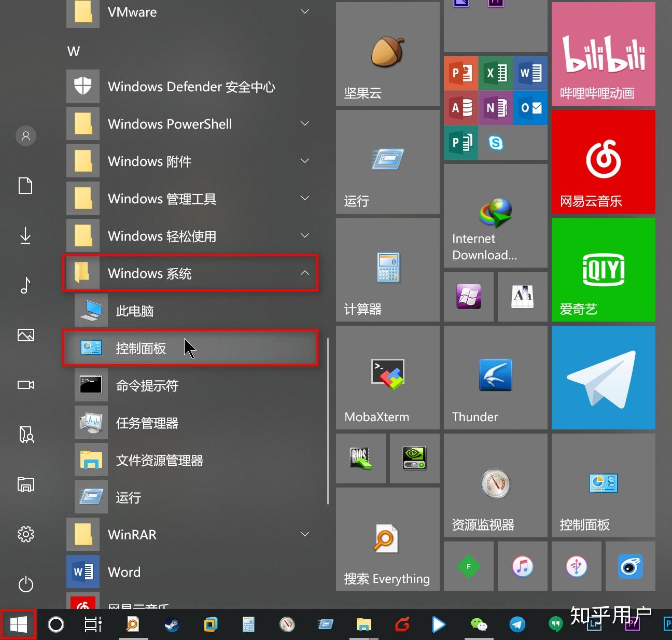Expand the Windows 管理工具 folder
The width and height of the screenshot is (672, 640).
[x=191, y=199]
